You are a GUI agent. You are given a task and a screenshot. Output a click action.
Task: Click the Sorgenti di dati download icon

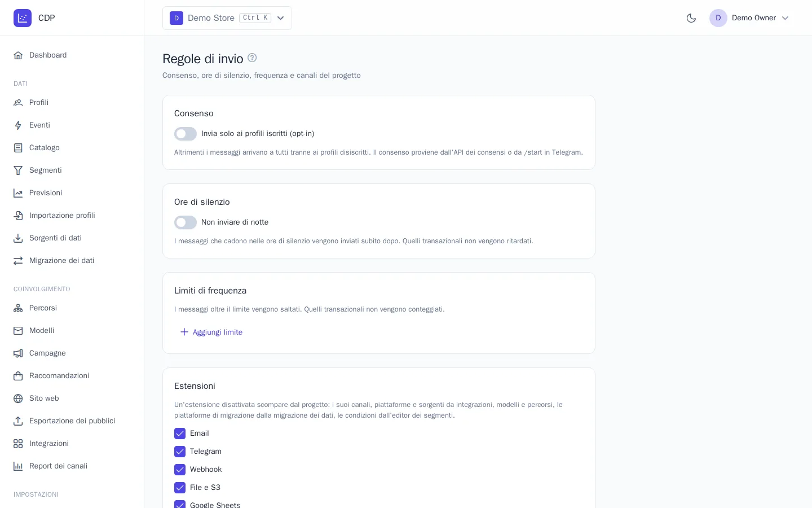18,238
